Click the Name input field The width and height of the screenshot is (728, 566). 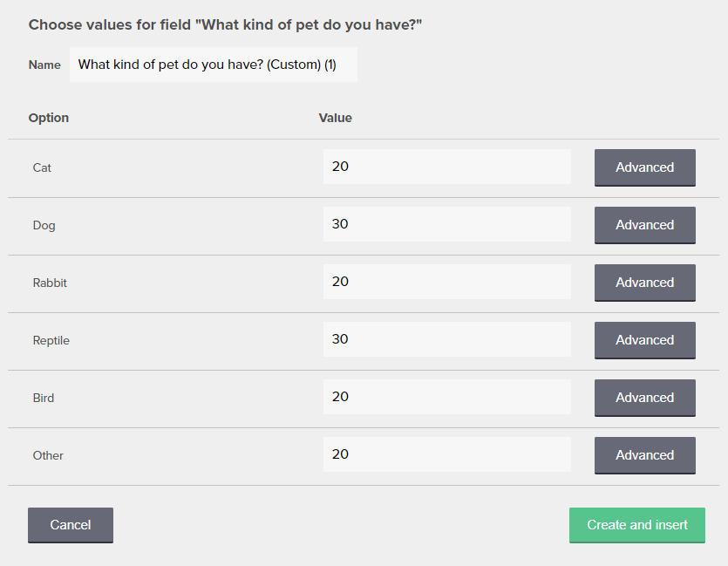pyautogui.click(x=213, y=65)
